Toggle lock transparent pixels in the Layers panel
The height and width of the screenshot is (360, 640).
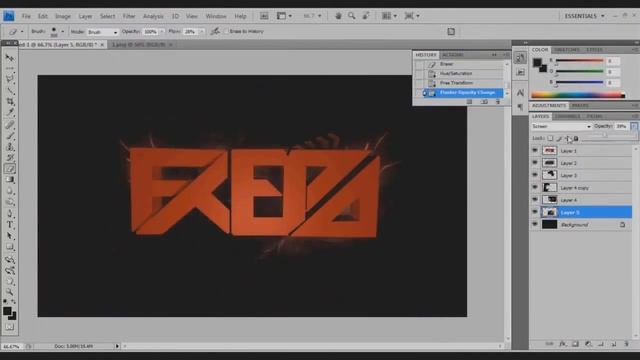[550, 138]
